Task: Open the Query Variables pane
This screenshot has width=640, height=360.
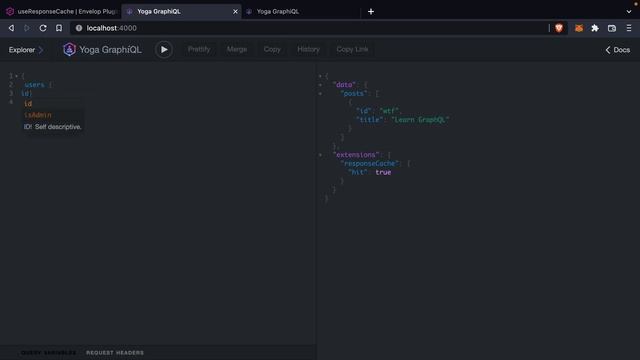Action: tap(48, 353)
